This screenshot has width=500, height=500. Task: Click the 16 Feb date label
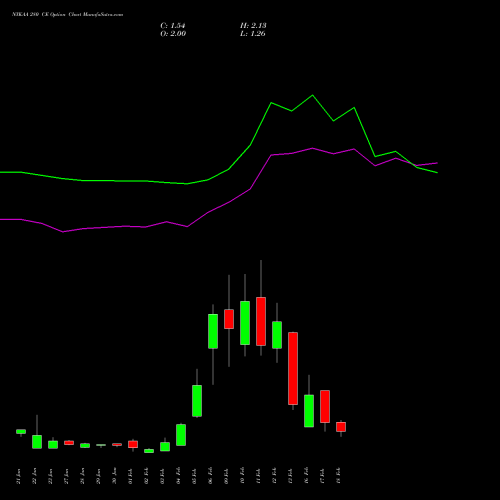coord(307,476)
